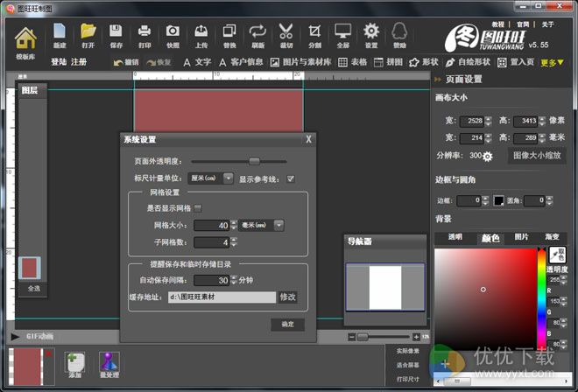578x392 pixels.
Task: Click 全选 in the layers panel
Action: tap(34, 289)
